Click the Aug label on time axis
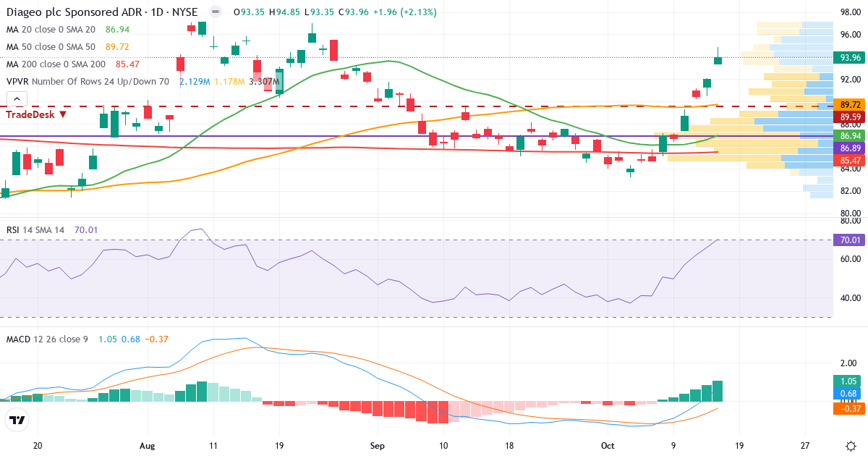Screen dimensions: 868x456 147,446
